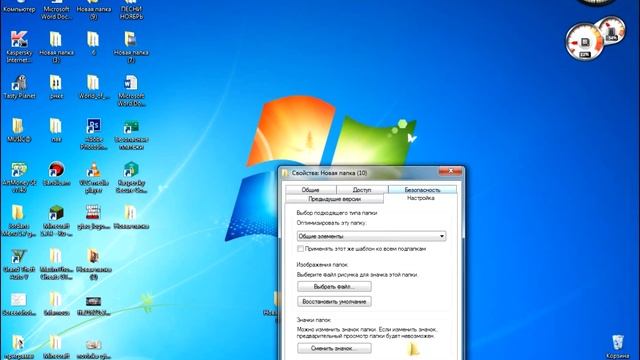Open the Tasty Planet game shortcut
Viewport: 640px width, 360px height.
pos(19,87)
